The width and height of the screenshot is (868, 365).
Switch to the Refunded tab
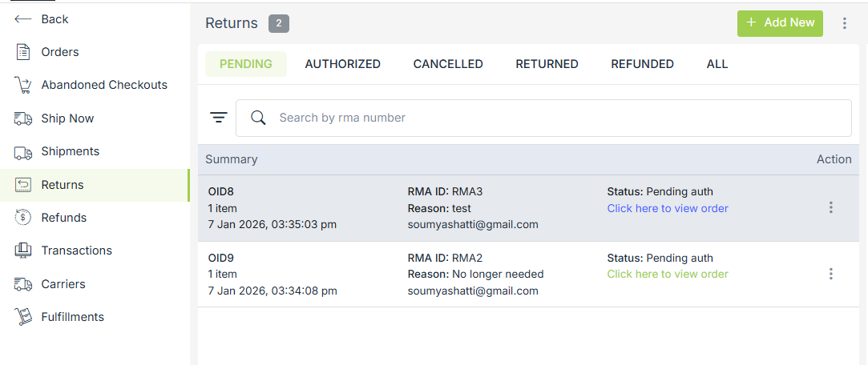click(642, 64)
